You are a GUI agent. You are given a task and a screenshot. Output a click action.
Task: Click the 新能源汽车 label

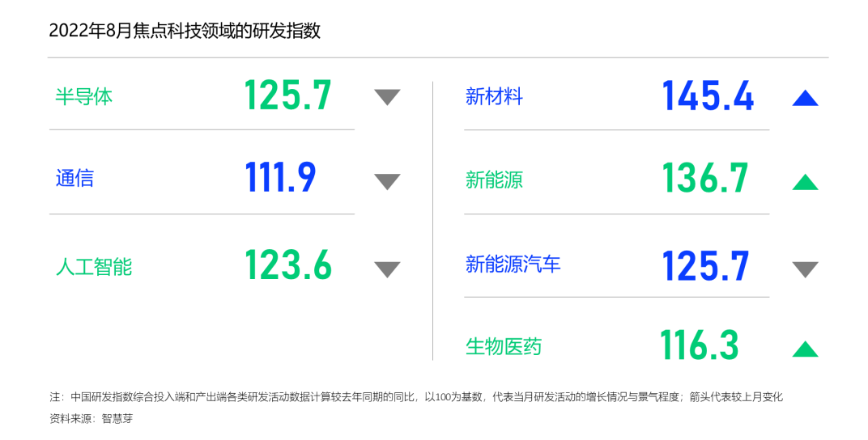click(513, 264)
